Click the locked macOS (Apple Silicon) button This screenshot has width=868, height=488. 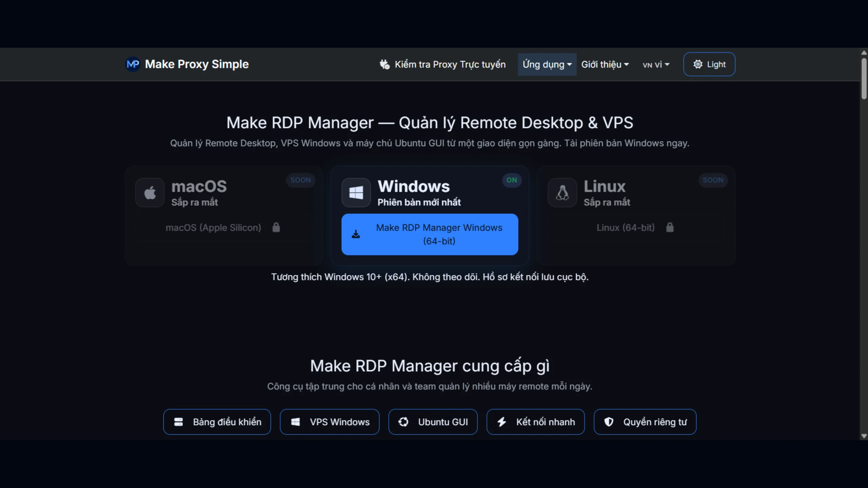(x=223, y=227)
